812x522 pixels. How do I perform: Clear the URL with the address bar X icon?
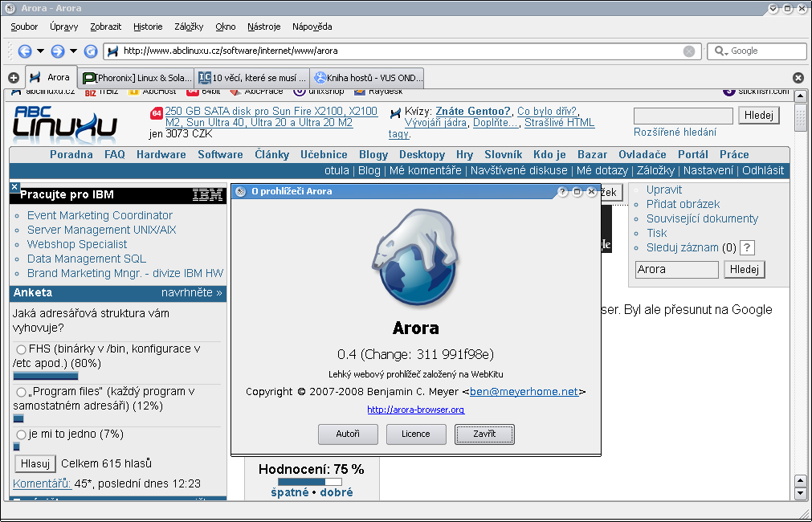tap(689, 51)
